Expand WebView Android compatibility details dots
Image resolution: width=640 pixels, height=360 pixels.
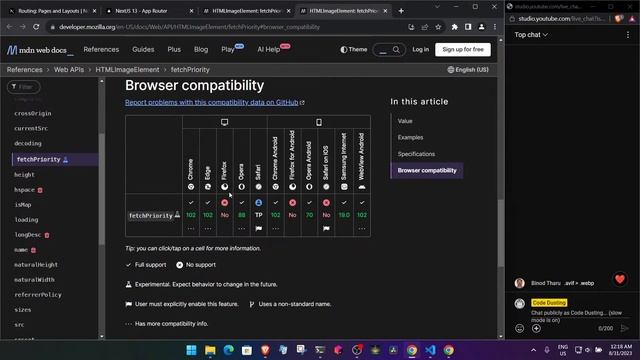[362, 229]
